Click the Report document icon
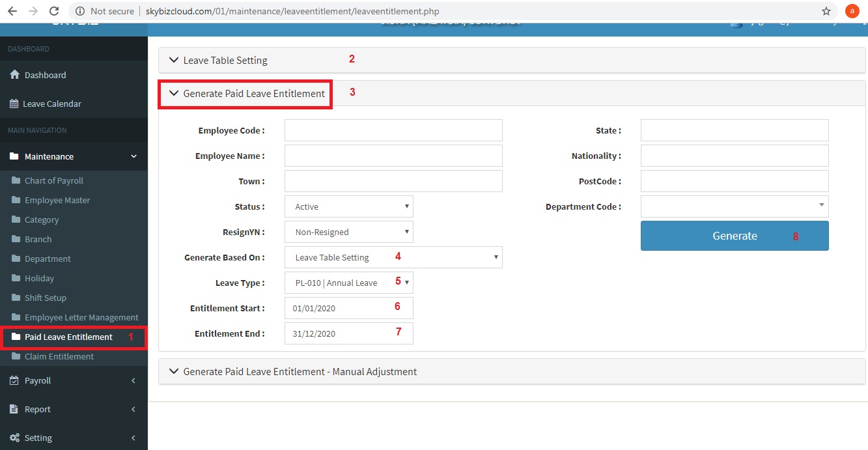This screenshot has width=868, height=450. pyautogui.click(x=14, y=409)
